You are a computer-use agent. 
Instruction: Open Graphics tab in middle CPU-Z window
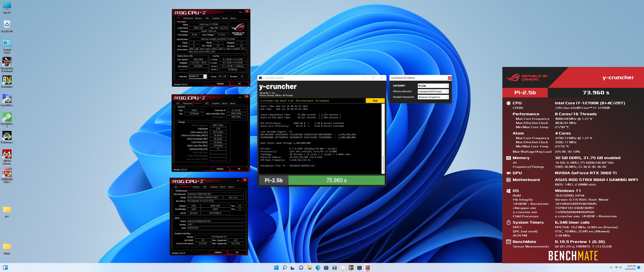point(215,103)
